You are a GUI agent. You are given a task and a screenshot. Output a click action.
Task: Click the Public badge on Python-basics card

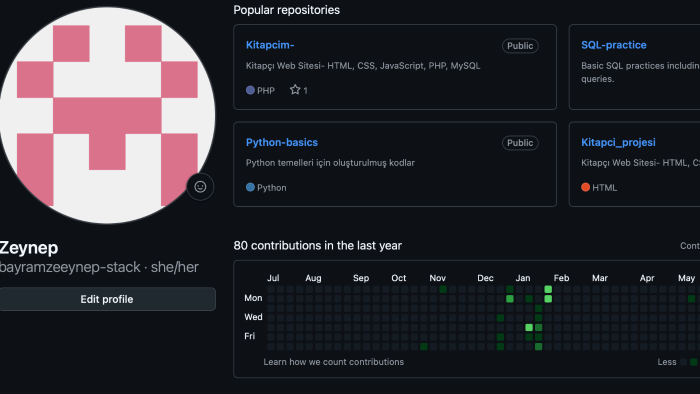click(520, 143)
